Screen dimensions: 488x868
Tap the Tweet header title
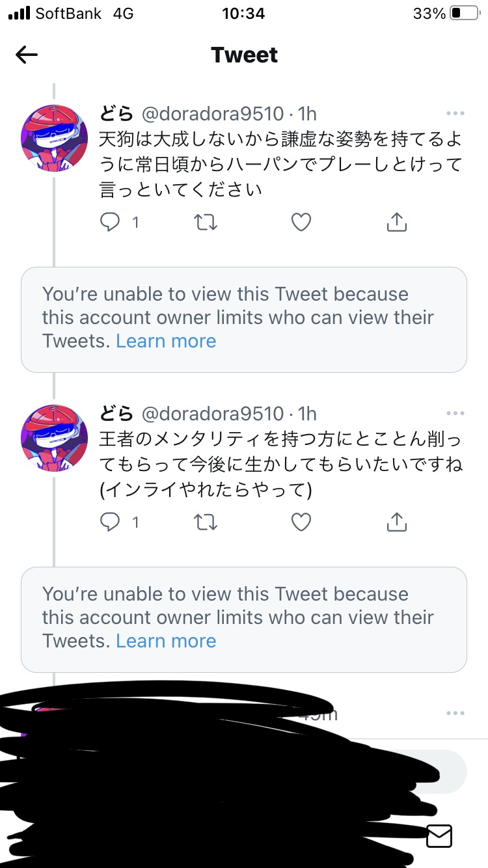click(244, 55)
